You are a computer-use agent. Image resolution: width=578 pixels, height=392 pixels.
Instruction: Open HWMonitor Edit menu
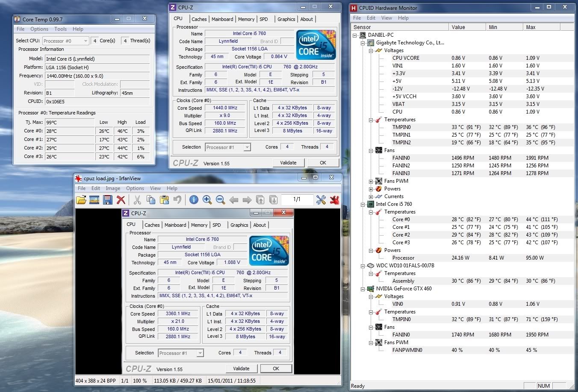point(371,18)
